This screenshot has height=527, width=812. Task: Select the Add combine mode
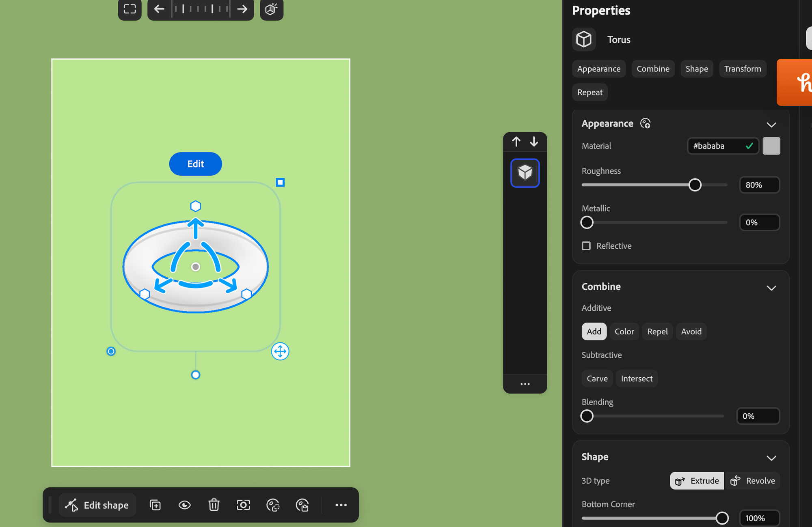tap(594, 331)
